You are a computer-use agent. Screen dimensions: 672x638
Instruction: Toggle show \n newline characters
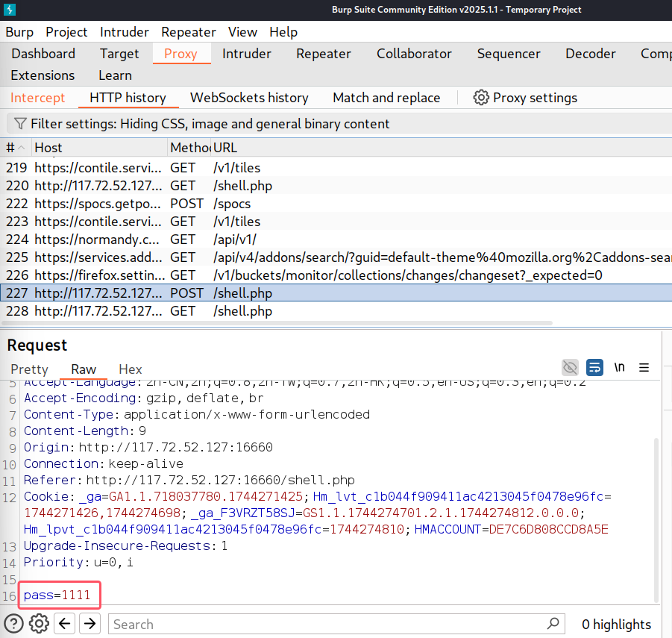click(619, 367)
